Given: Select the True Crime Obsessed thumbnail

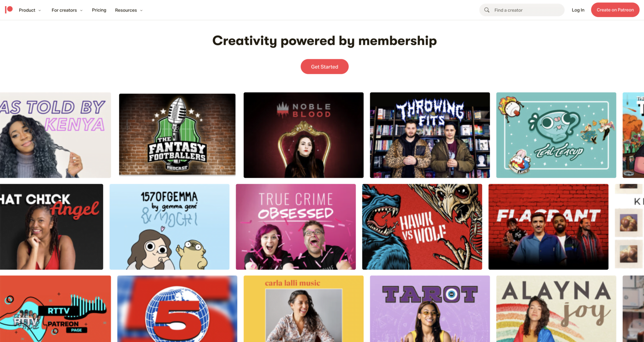Looking at the screenshot, I should click(x=296, y=227).
